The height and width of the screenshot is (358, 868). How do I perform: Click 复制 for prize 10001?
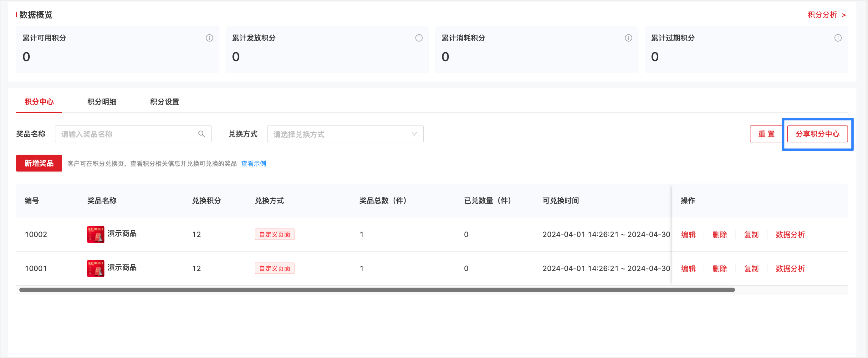pyautogui.click(x=751, y=269)
